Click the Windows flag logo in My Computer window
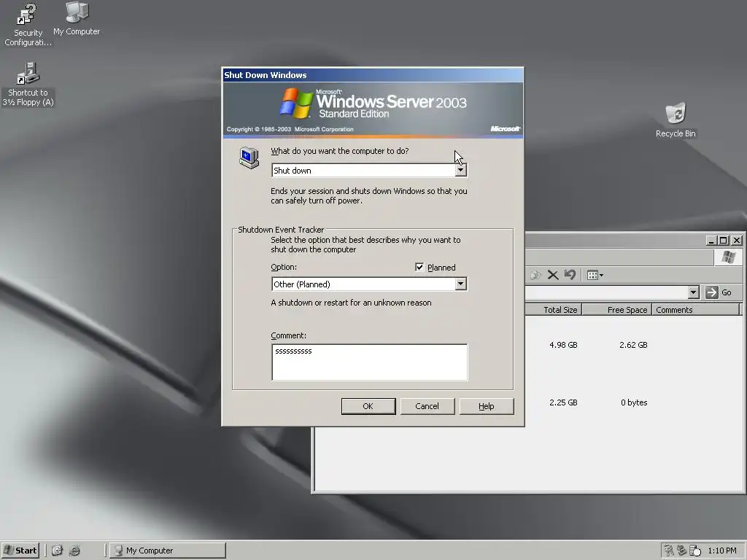The height and width of the screenshot is (560, 747). point(728,257)
